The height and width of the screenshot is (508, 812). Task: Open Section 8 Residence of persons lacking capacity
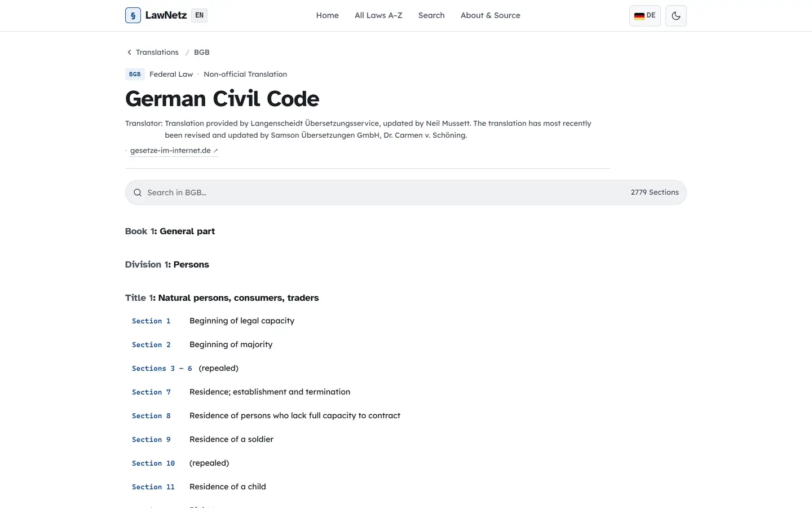406,415
